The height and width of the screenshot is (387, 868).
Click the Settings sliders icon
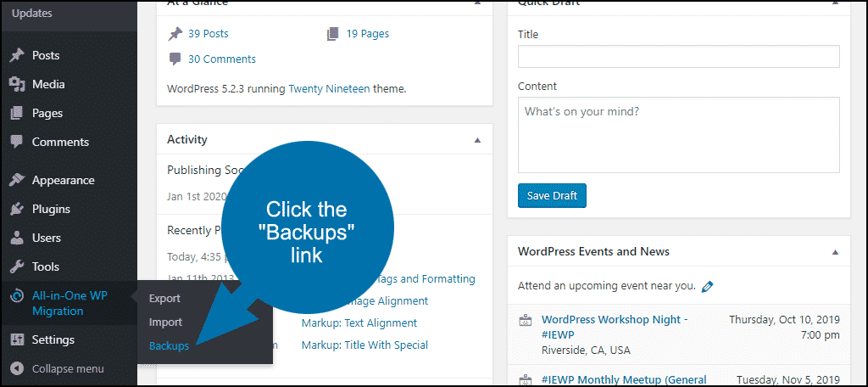pos(17,339)
